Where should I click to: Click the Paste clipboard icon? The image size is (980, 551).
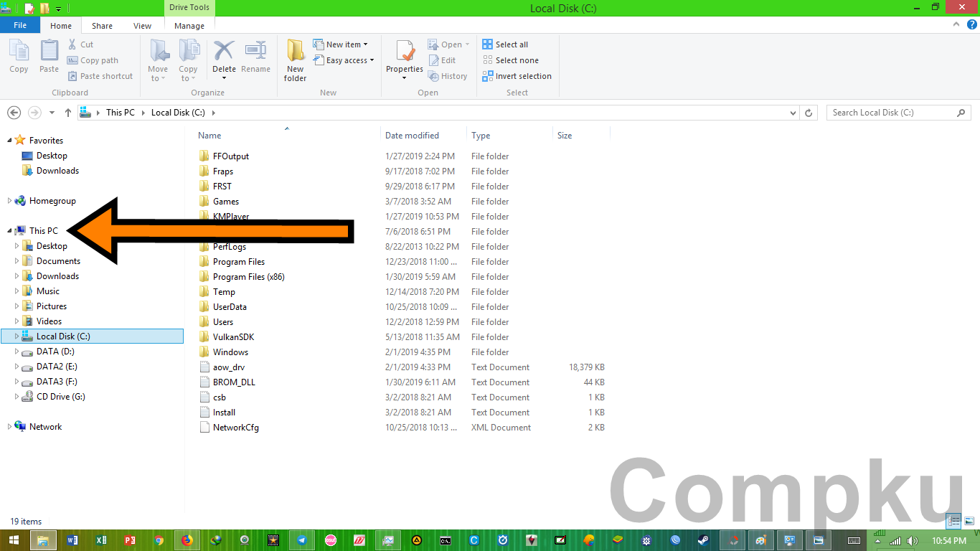tap(49, 52)
